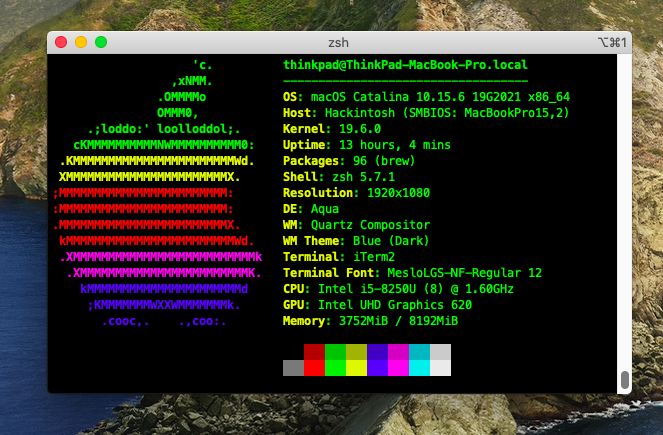The width and height of the screenshot is (663, 435).
Task: Click the Uptime 13 hours line
Action: tap(367, 145)
